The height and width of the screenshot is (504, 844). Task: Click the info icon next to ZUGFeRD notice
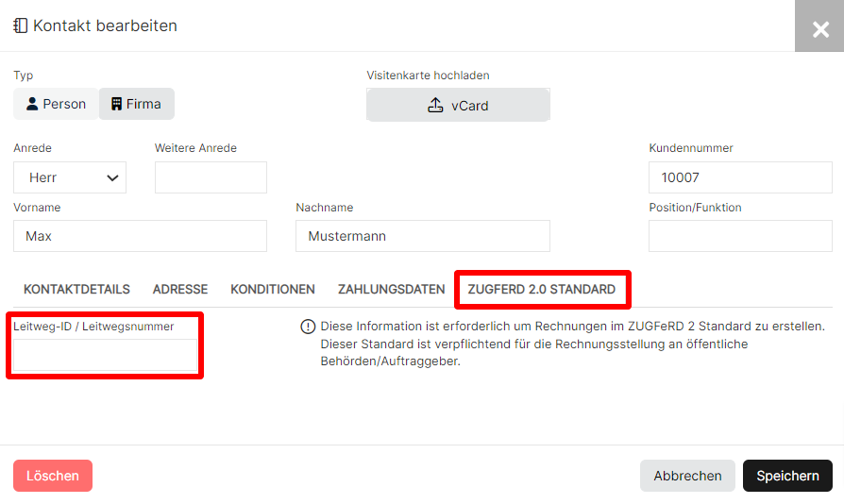(308, 327)
